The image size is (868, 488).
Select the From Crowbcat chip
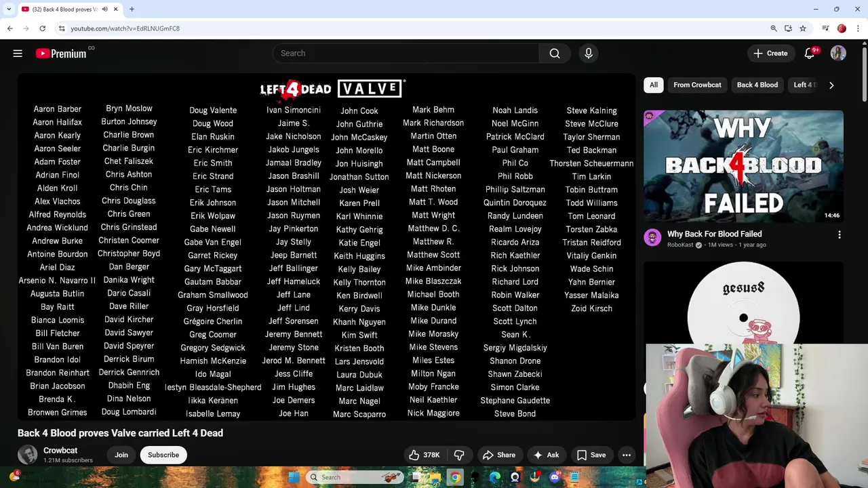click(697, 85)
